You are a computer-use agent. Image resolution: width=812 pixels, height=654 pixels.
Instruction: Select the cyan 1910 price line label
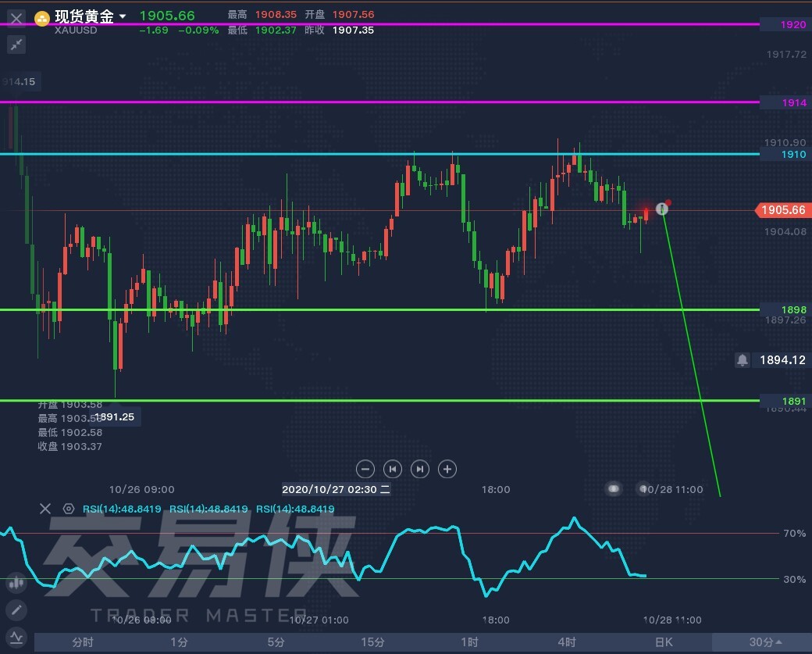point(792,155)
